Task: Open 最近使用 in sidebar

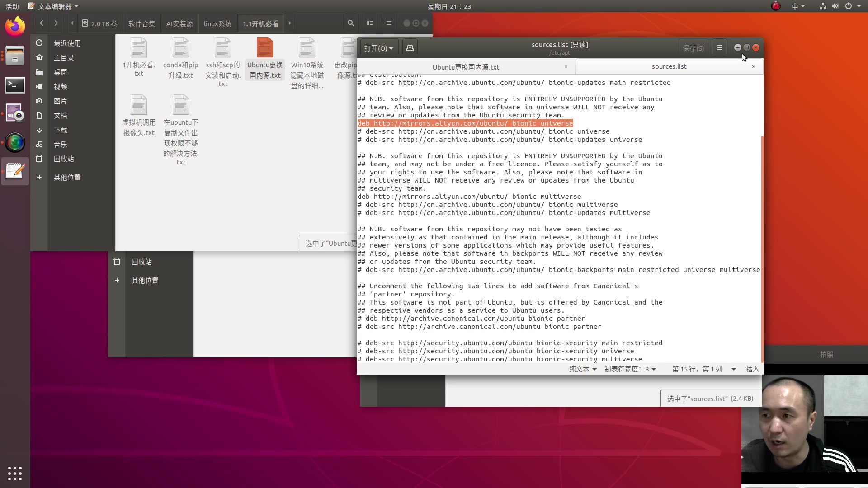Action: [x=67, y=43]
